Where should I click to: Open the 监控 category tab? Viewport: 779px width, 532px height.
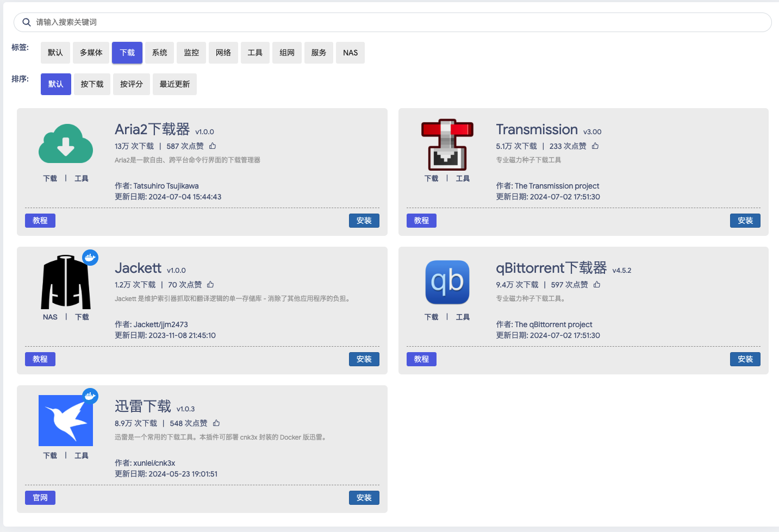(191, 52)
